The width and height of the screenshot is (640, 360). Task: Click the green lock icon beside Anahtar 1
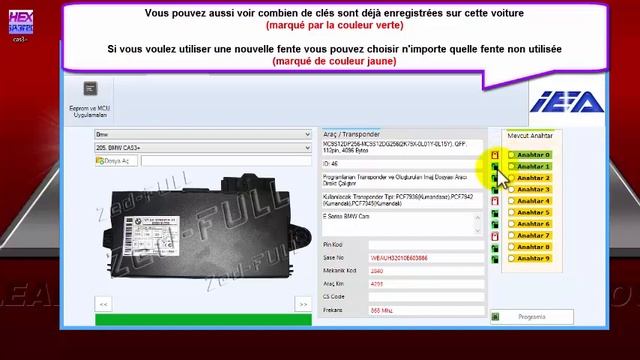point(495,167)
